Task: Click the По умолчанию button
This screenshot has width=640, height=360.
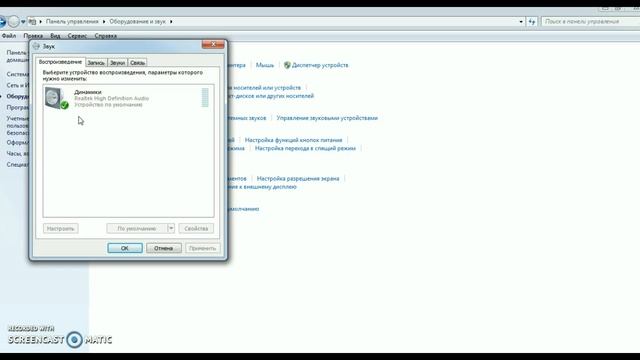Action: click(137, 229)
